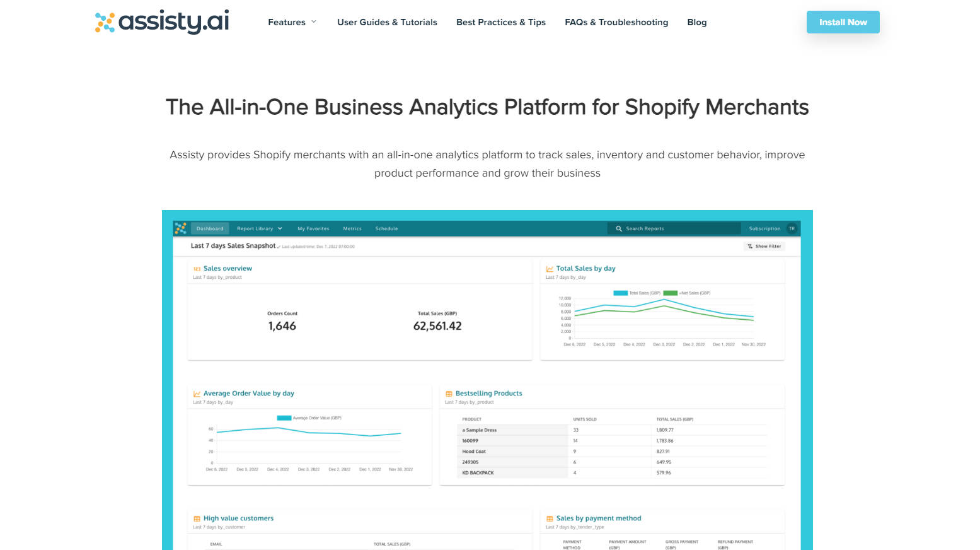Click the Show Filter button

click(x=764, y=246)
